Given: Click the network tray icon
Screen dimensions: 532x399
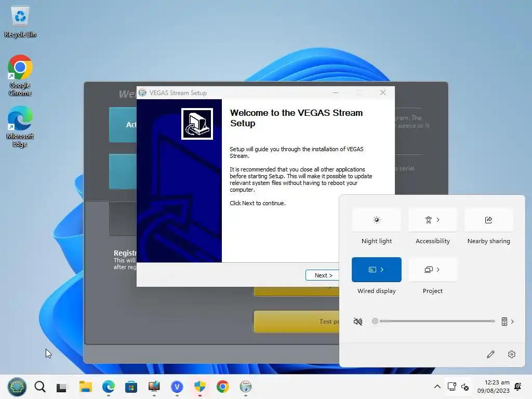Looking at the screenshot, I should point(452,387).
